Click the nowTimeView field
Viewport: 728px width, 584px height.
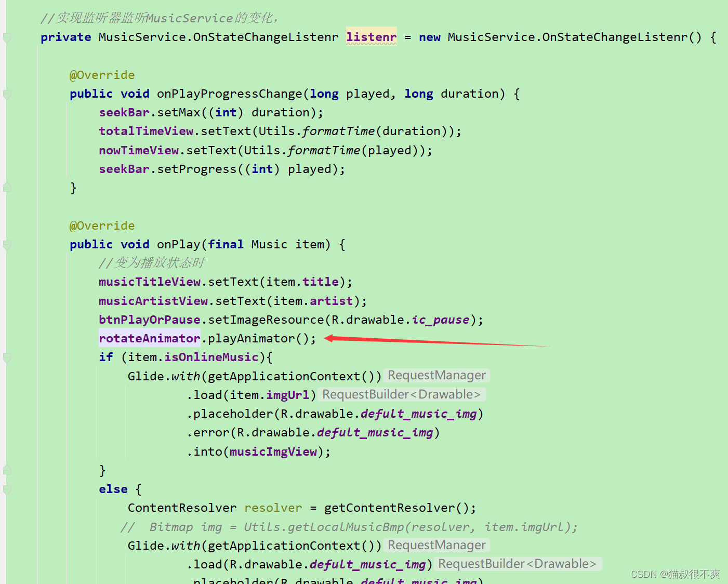pyautogui.click(x=139, y=150)
